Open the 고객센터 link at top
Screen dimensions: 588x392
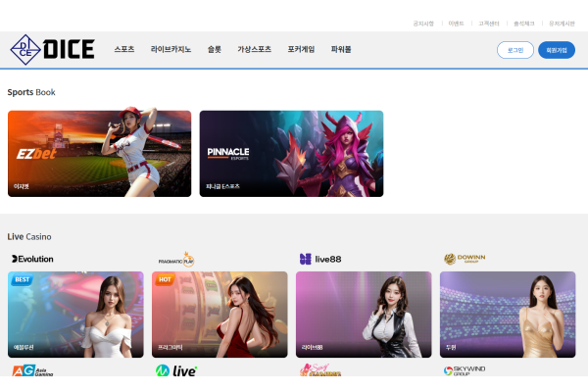pos(489,24)
